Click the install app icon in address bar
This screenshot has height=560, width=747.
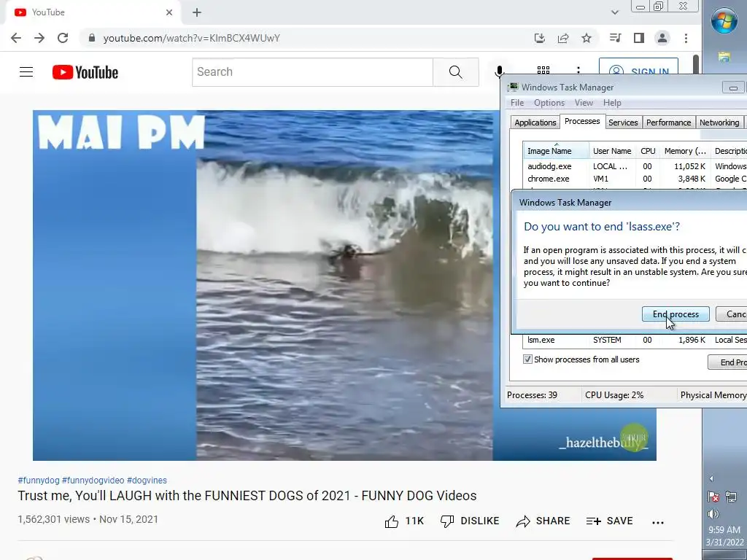point(539,38)
